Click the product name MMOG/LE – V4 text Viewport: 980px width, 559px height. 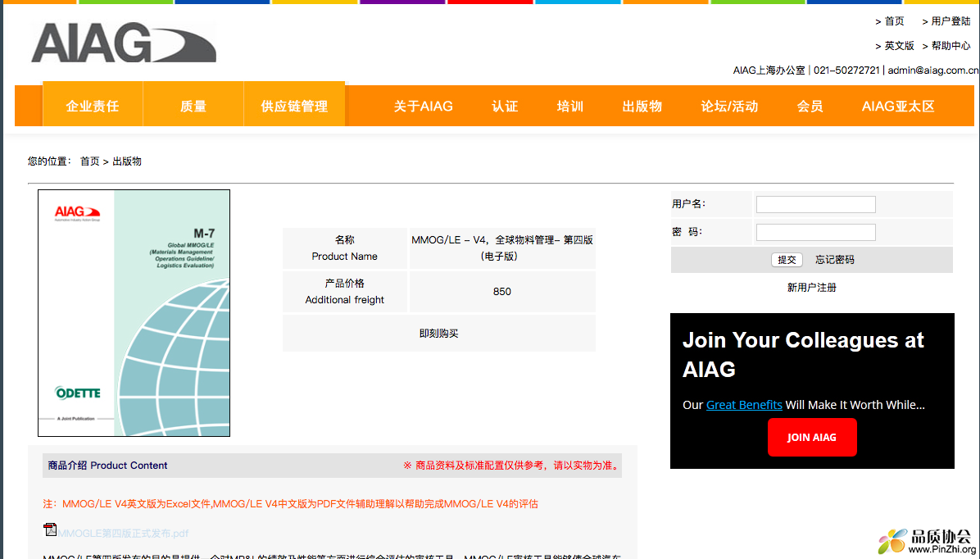tap(501, 248)
